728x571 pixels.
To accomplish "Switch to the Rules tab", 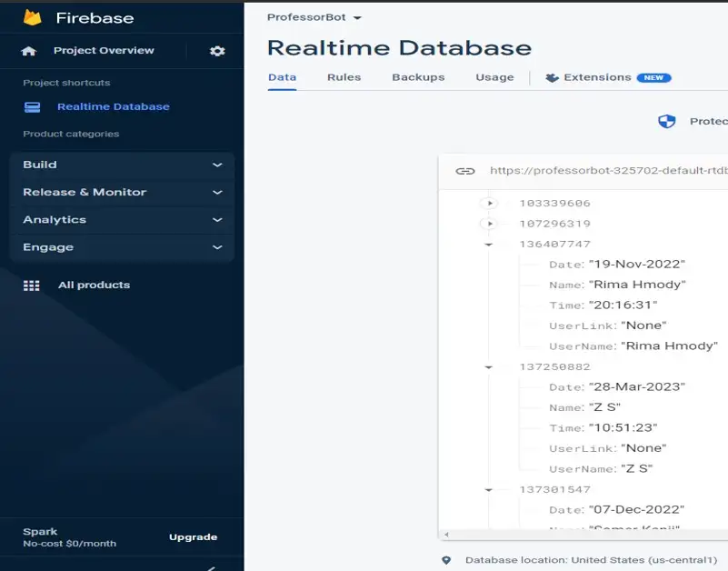I will click(344, 77).
